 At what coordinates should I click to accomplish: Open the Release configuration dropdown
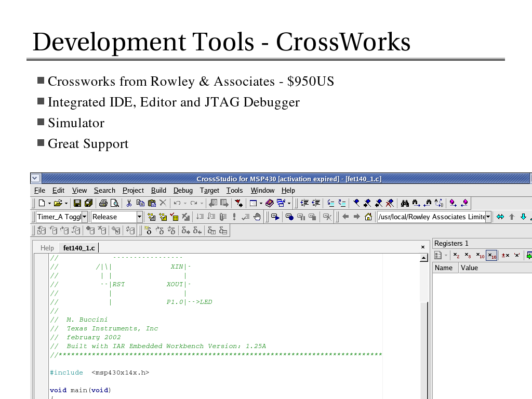(139, 217)
